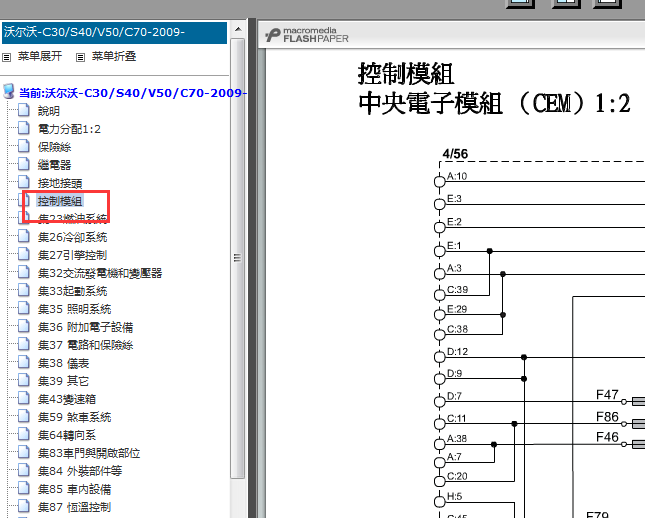Open 集43變速箱

coord(67,399)
